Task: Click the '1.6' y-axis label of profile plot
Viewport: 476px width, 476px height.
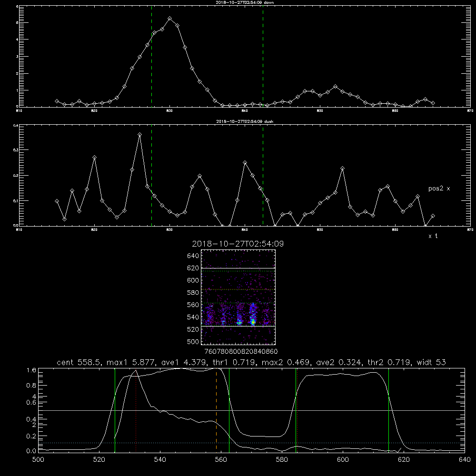Action: [31, 370]
